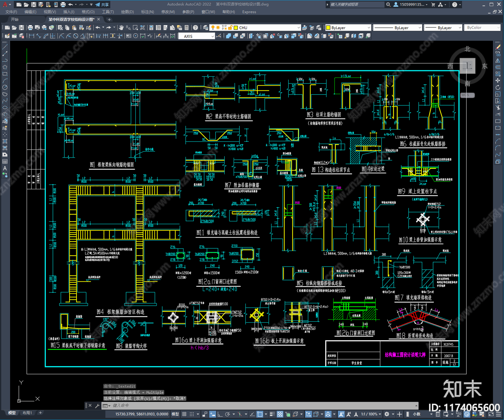Select the multiline Text A tool
This screenshot has height=420, width=504.
[5, 168]
